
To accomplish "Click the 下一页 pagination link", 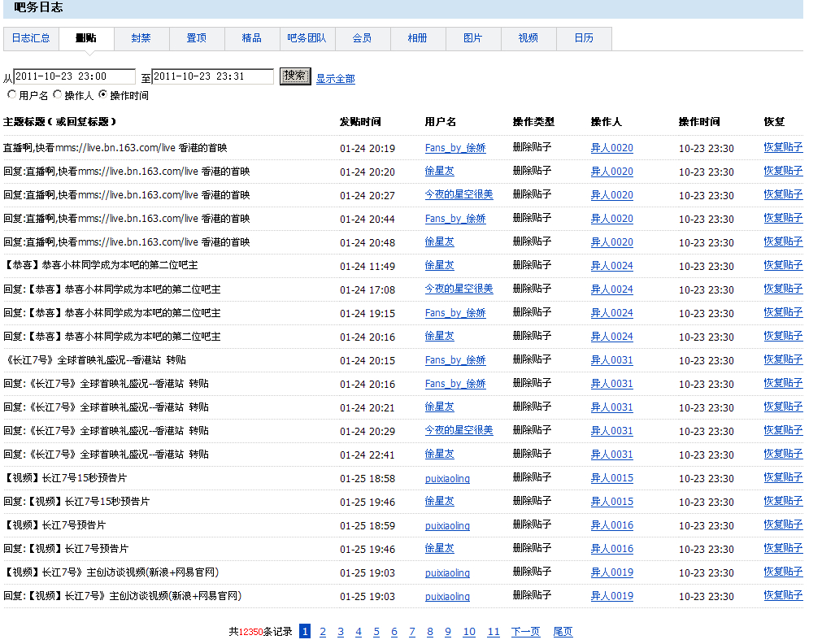I will click(x=525, y=632).
